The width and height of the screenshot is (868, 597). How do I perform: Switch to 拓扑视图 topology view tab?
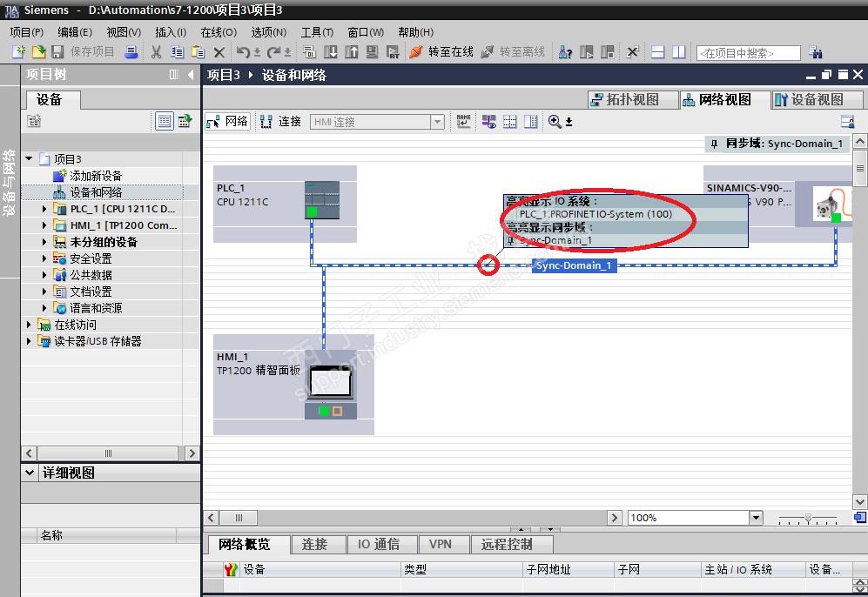pyautogui.click(x=633, y=99)
